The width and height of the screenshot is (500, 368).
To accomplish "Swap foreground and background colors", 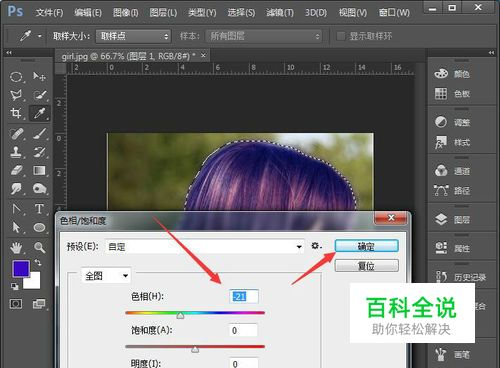I will 38,263.
